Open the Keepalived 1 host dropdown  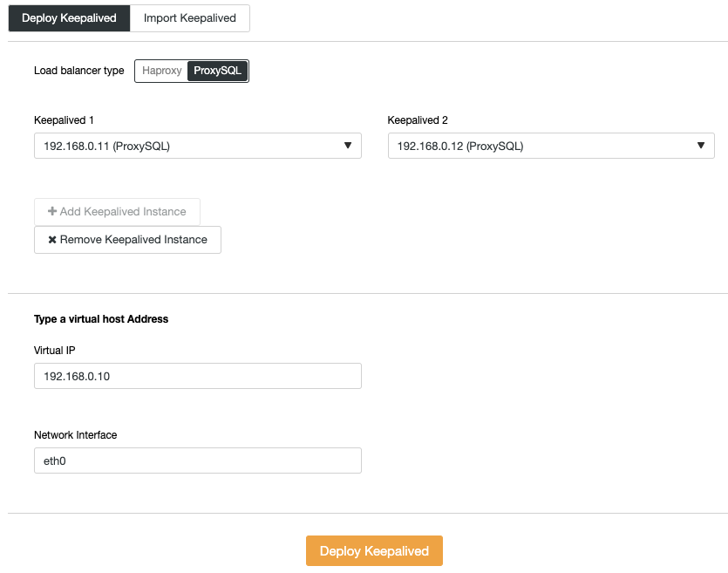[198, 146]
